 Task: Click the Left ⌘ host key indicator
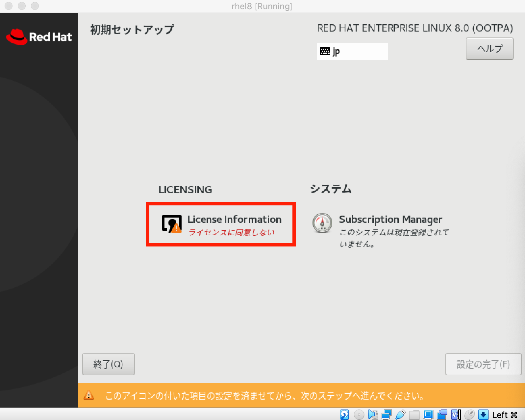click(505, 415)
